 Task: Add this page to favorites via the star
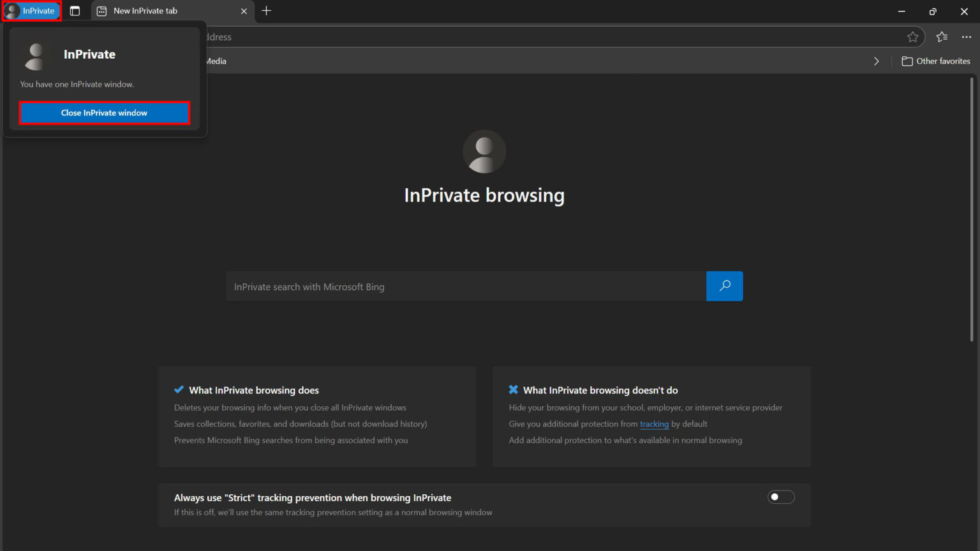(x=912, y=36)
